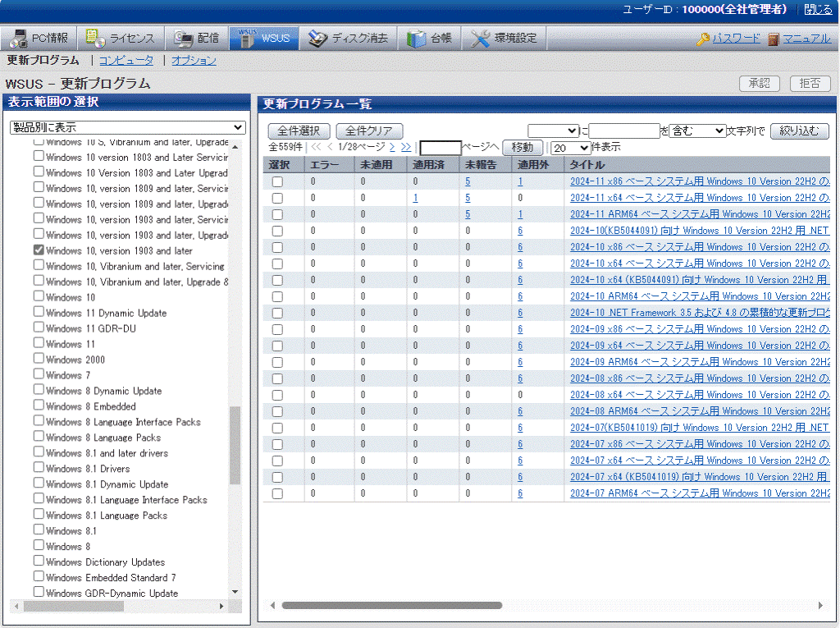The width and height of the screenshot is (840, 628).
Task: Switch to the ライセンス tab
Action: 121,38
